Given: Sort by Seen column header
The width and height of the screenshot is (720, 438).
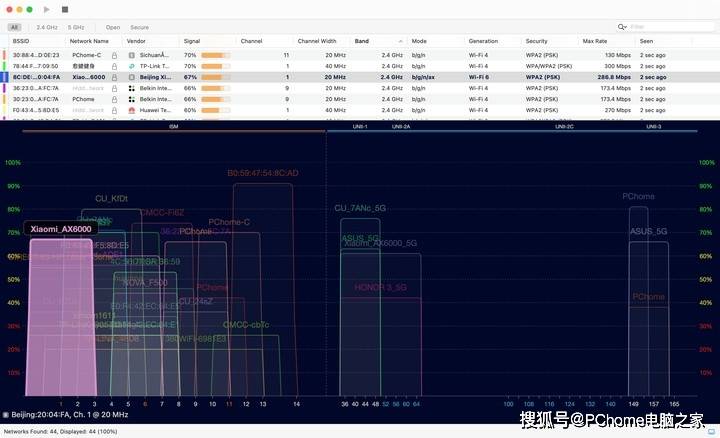Looking at the screenshot, I should point(646,41).
